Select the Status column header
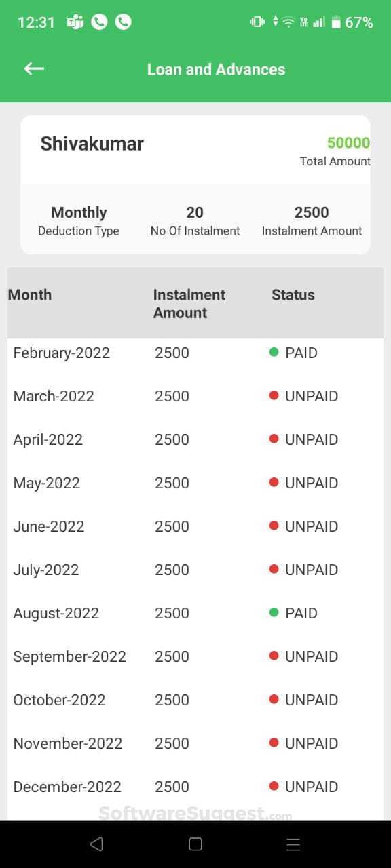This screenshot has height=868, width=391. [293, 294]
